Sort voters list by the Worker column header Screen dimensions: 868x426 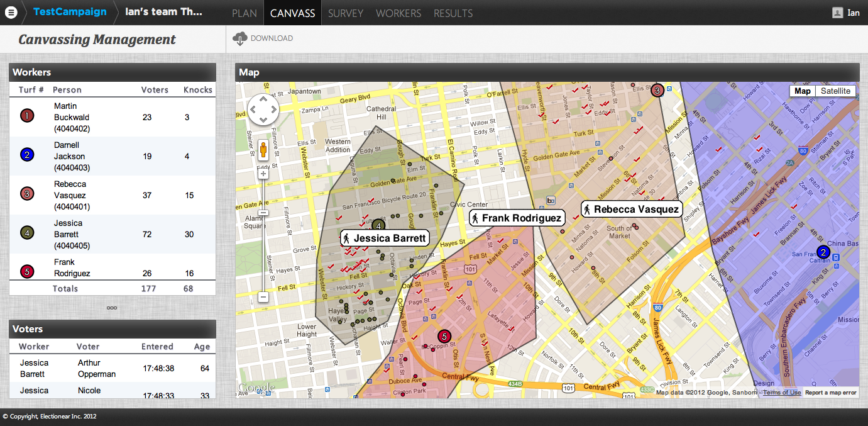[x=34, y=347]
